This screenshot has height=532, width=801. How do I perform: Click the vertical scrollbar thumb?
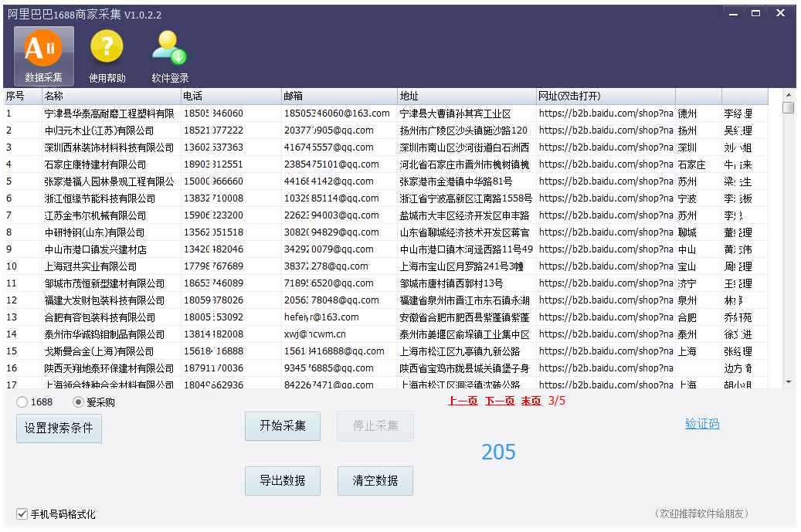tap(789, 108)
